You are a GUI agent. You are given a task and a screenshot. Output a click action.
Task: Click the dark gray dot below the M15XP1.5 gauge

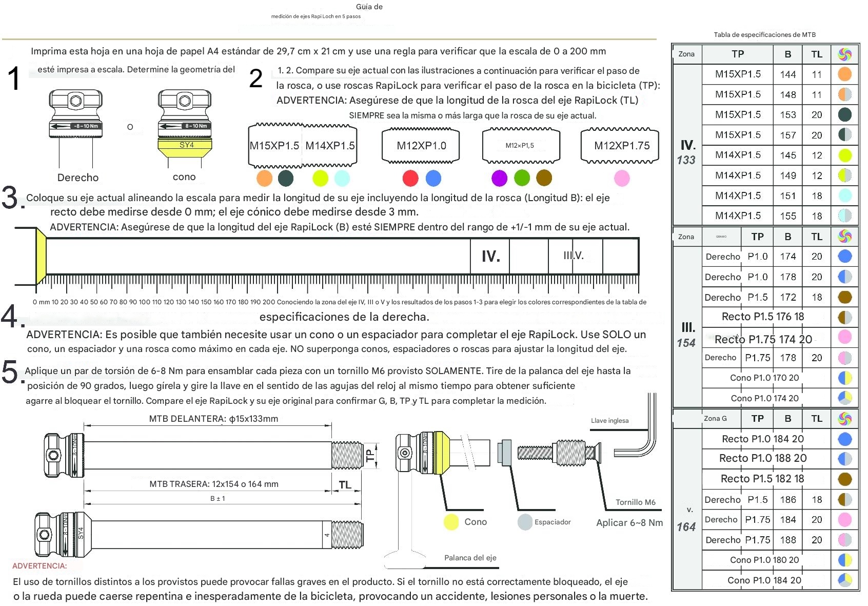coord(286,178)
